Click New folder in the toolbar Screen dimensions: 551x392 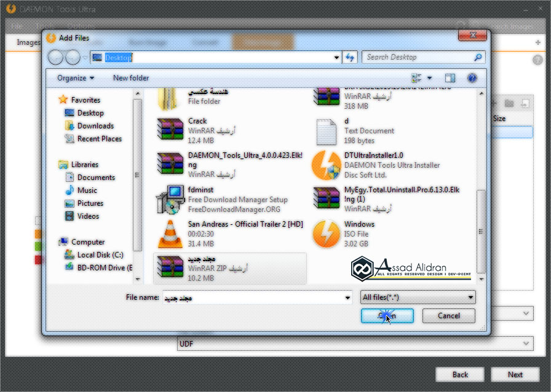(x=131, y=78)
